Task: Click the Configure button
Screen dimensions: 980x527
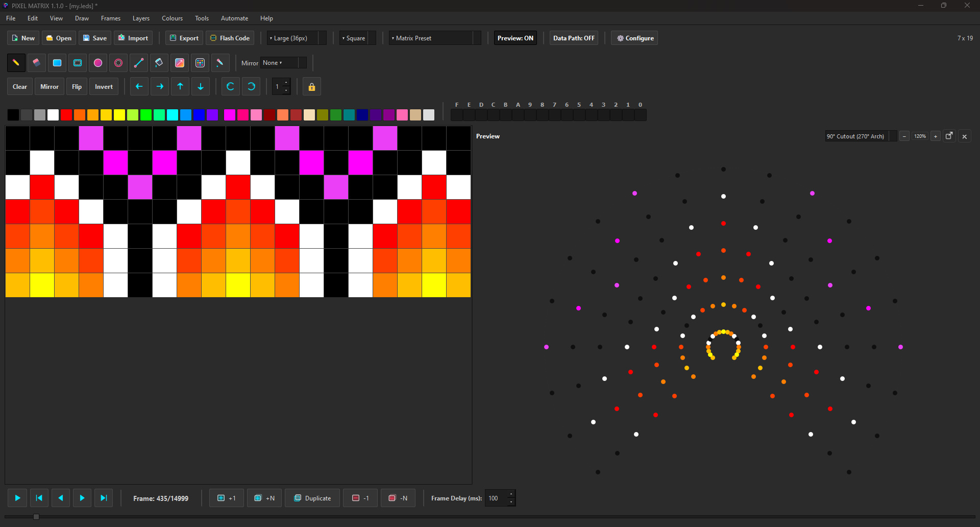Action: [x=634, y=38]
